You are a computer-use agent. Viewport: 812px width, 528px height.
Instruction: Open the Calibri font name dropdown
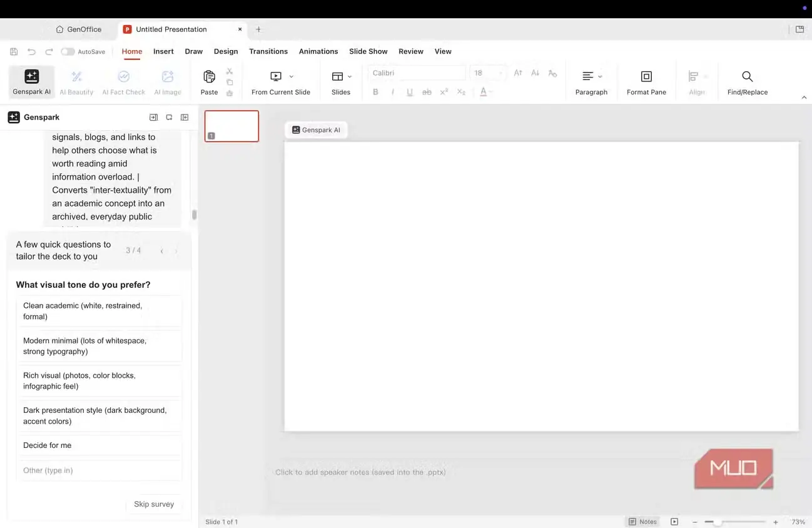416,73
